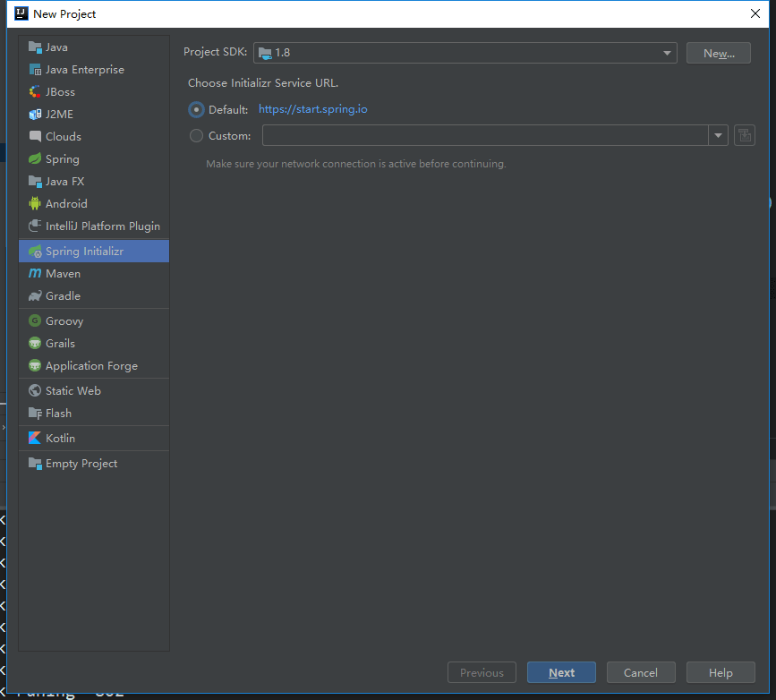Choose Java Enterprise project type label

click(85, 70)
